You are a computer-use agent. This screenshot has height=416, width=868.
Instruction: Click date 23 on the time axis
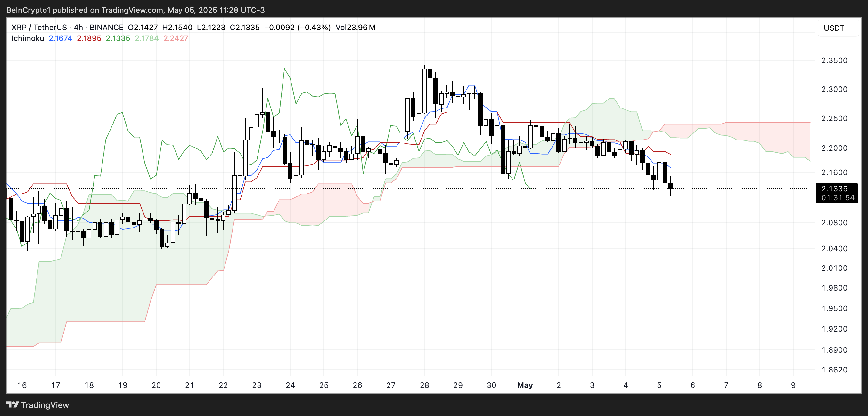click(257, 385)
